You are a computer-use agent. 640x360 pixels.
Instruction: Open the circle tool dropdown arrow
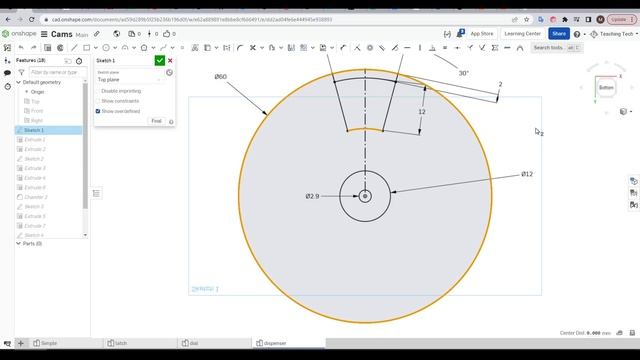(x=115, y=48)
